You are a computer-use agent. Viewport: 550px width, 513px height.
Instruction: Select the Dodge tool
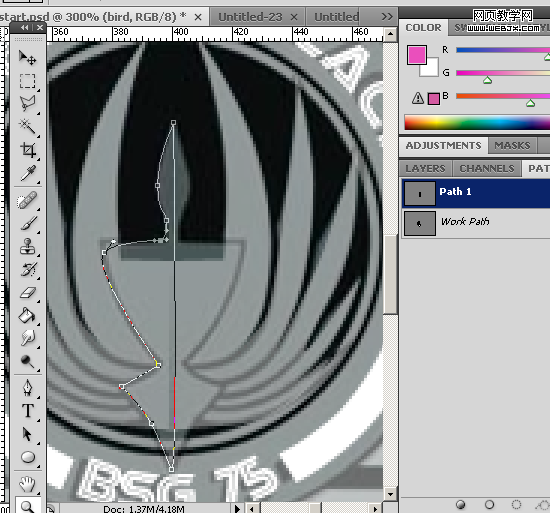tap(27, 361)
